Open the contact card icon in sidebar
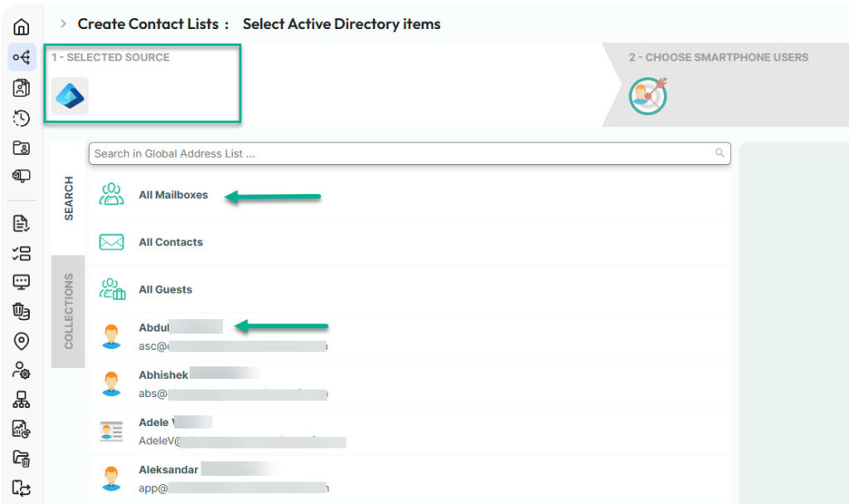Viewport: 849px width, 504px height. pos(21,87)
